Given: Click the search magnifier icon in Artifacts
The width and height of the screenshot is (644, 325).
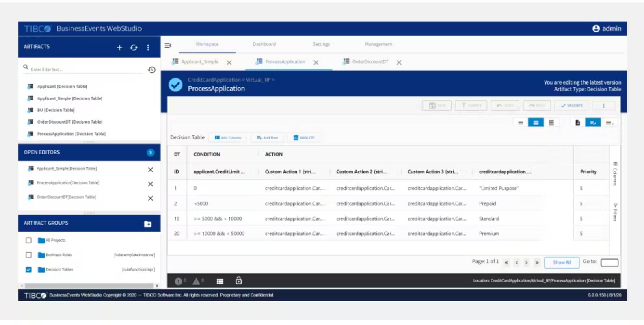Looking at the screenshot, I should 26,67.
